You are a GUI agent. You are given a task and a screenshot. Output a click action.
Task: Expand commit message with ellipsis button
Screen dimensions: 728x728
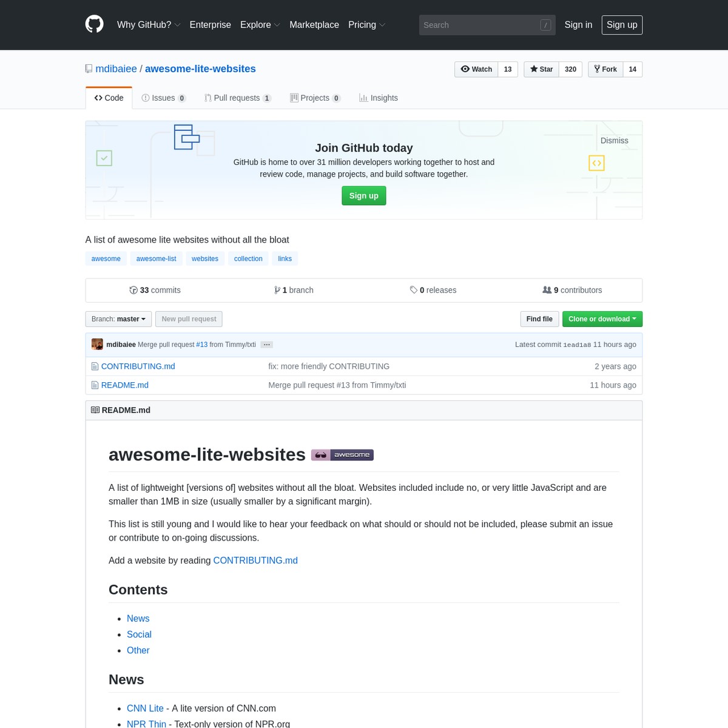point(267,345)
